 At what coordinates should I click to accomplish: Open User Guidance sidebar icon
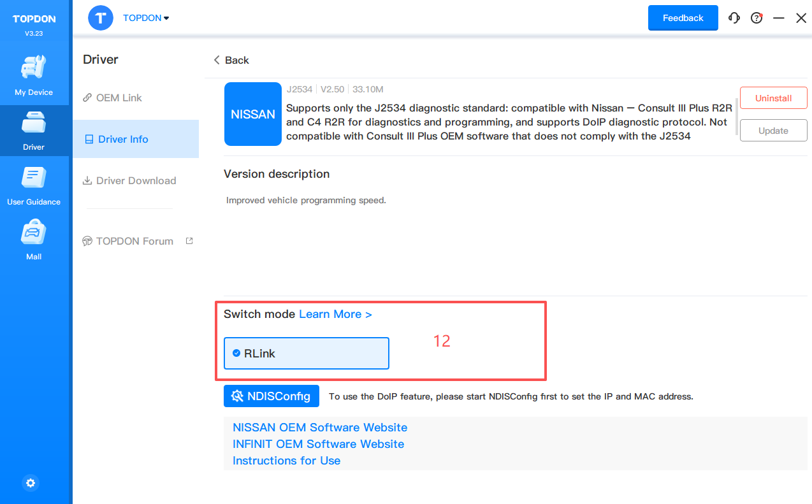tap(34, 185)
